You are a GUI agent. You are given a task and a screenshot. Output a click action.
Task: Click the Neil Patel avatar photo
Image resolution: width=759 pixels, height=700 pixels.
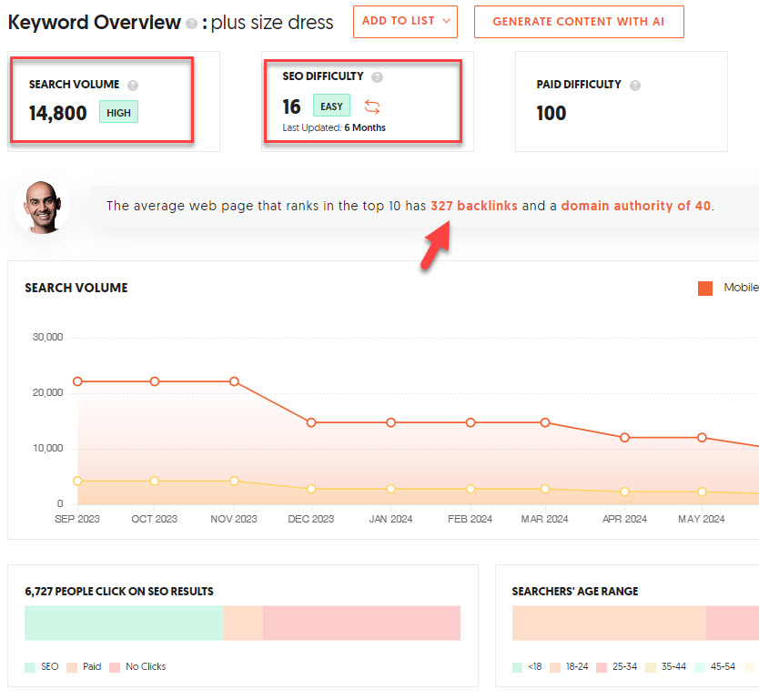[43, 207]
